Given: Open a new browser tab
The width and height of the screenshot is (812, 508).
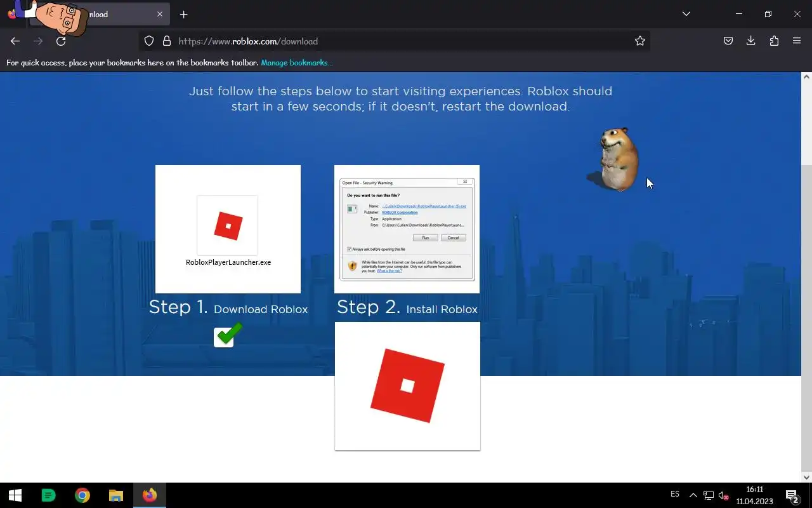Looking at the screenshot, I should click(183, 15).
